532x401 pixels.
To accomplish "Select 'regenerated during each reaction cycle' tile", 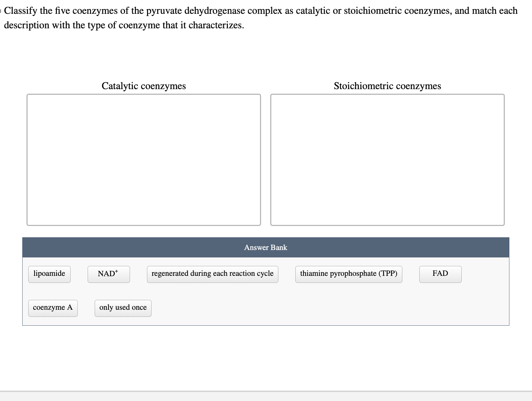I will point(212,274).
